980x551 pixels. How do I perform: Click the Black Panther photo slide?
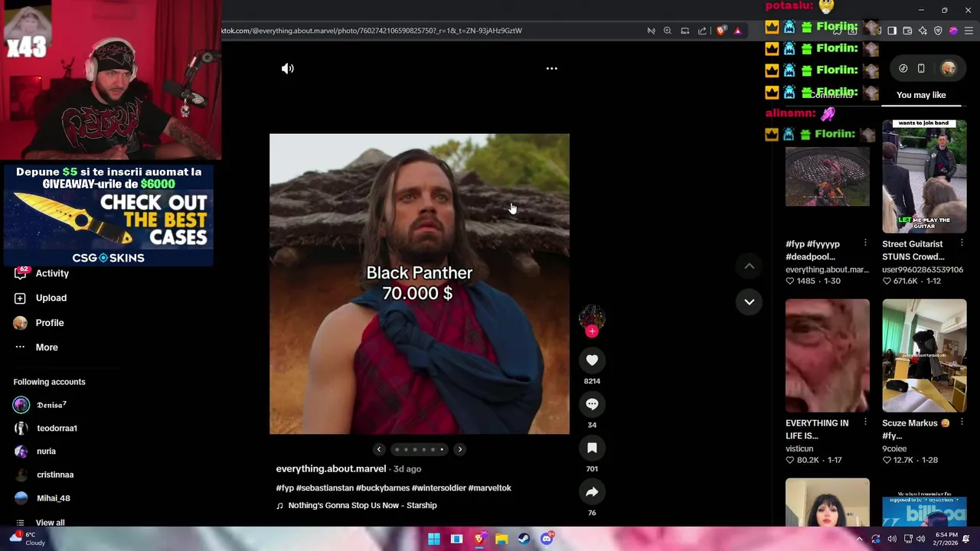coord(420,284)
